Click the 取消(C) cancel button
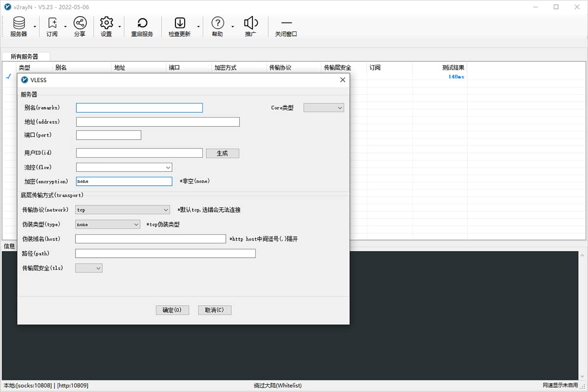Image resolution: width=588 pixels, height=392 pixels. [215, 310]
